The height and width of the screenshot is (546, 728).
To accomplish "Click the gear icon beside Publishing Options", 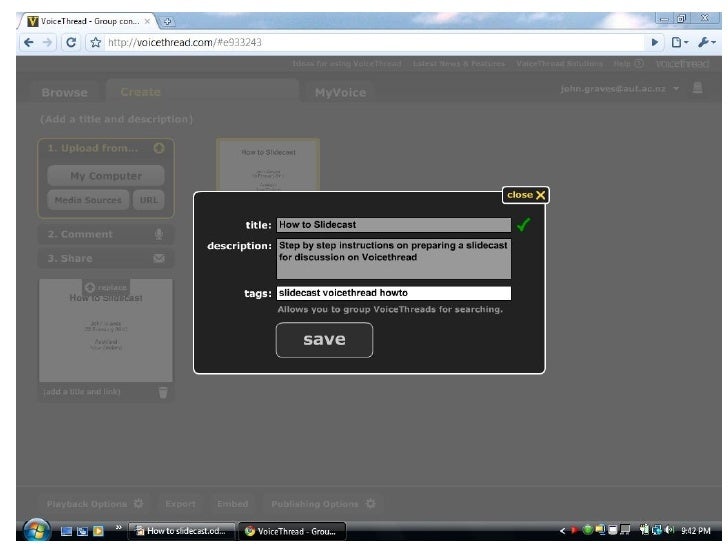I will 370,503.
